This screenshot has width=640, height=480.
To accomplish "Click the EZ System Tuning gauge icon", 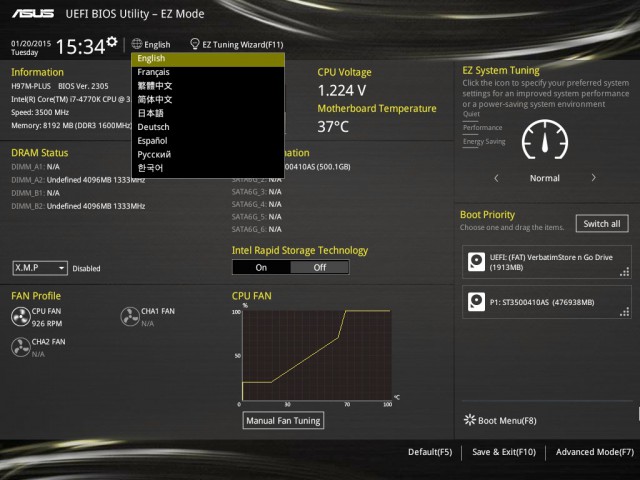I will pos(544,140).
